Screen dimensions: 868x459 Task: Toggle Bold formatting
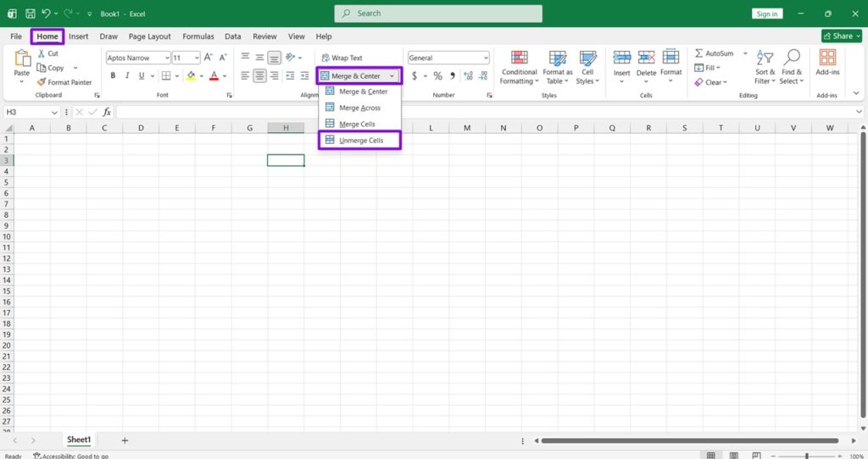tap(113, 75)
